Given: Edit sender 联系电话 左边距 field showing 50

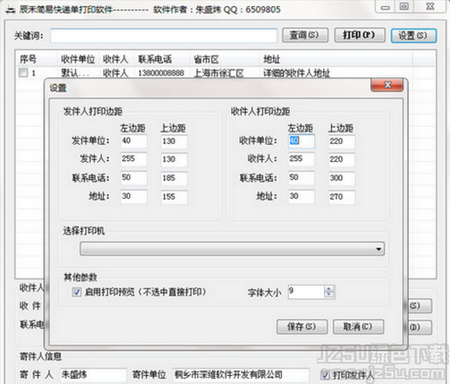Looking at the screenshot, I should coord(133,178).
